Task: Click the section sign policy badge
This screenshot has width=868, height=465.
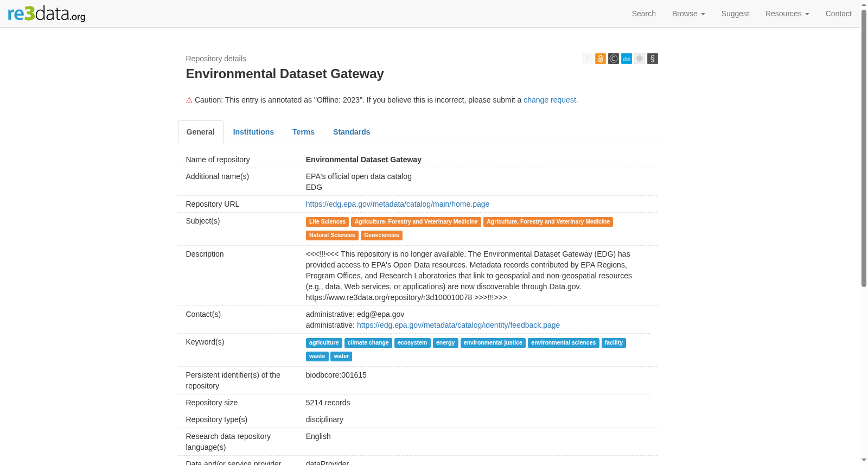Action: [653, 59]
